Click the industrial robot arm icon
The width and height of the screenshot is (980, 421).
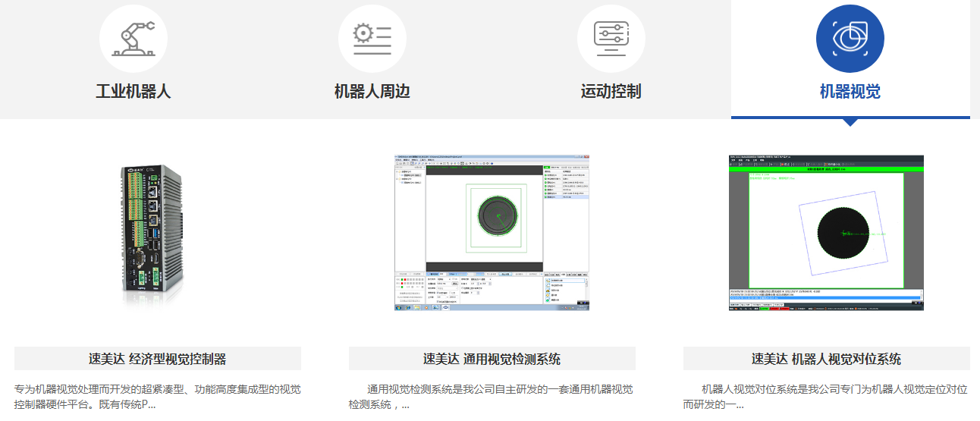pos(133,39)
